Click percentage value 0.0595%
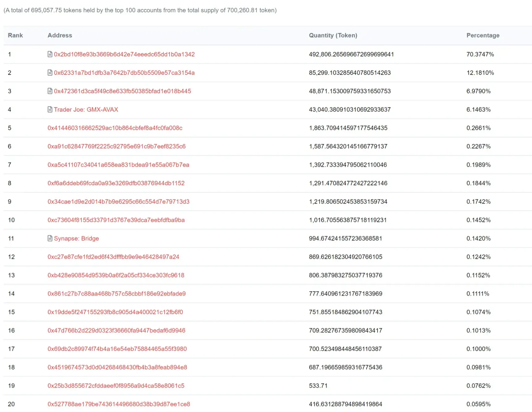 pyautogui.click(x=479, y=404)
